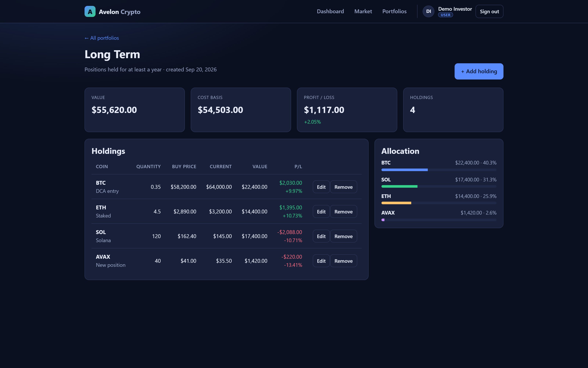This screenshot has height=368, width=588.
Task: Edit the BTC holding
Action: coord(321,187)
